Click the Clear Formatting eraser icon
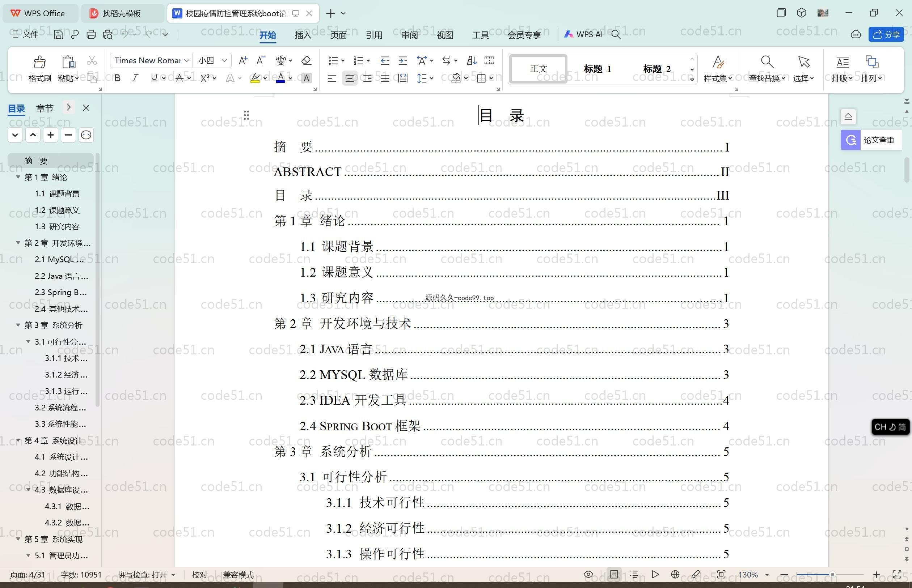This screenshot has height=588, width=912. tap(306, 60)
